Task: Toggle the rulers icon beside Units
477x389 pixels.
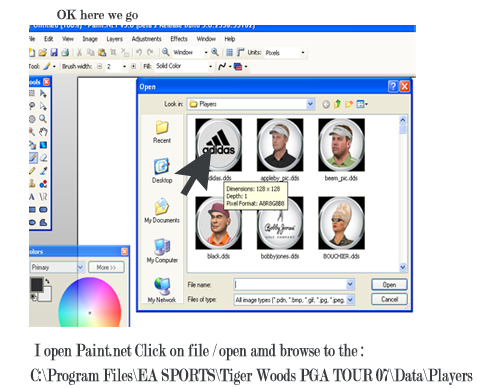Action: [240, 52]
